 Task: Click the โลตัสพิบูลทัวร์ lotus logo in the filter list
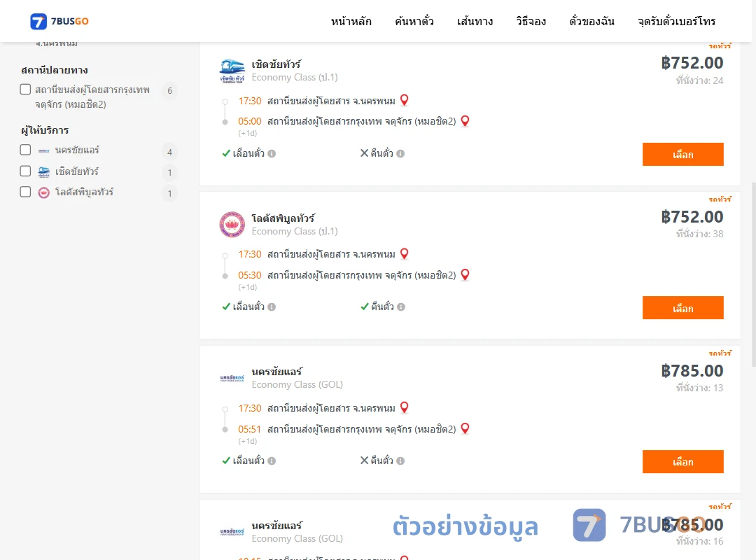[x=44, y=193]
